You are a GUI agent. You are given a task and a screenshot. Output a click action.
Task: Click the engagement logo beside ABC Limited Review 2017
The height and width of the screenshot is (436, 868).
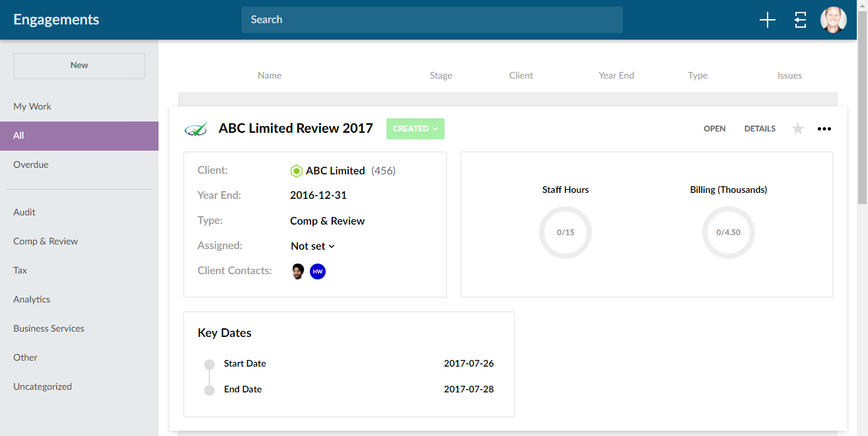(196, 129)
